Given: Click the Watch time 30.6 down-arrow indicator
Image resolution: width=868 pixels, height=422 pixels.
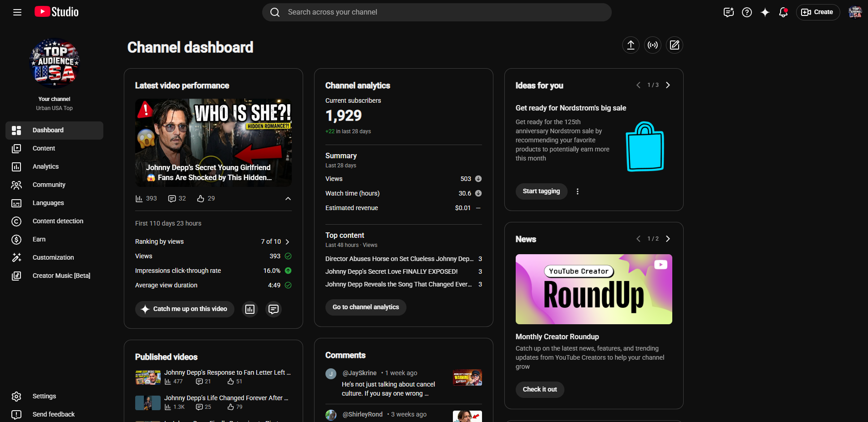Looking at the screenshot, I should click(x=478, y=193).
